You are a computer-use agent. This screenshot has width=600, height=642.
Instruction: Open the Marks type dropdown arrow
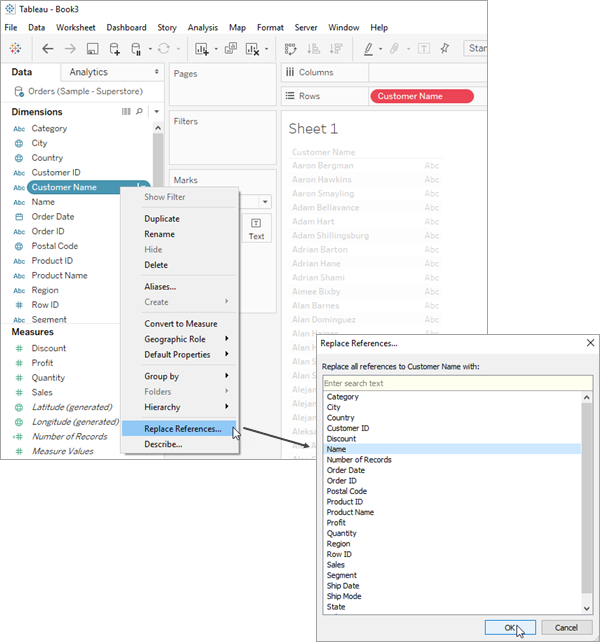click(265, 201)
